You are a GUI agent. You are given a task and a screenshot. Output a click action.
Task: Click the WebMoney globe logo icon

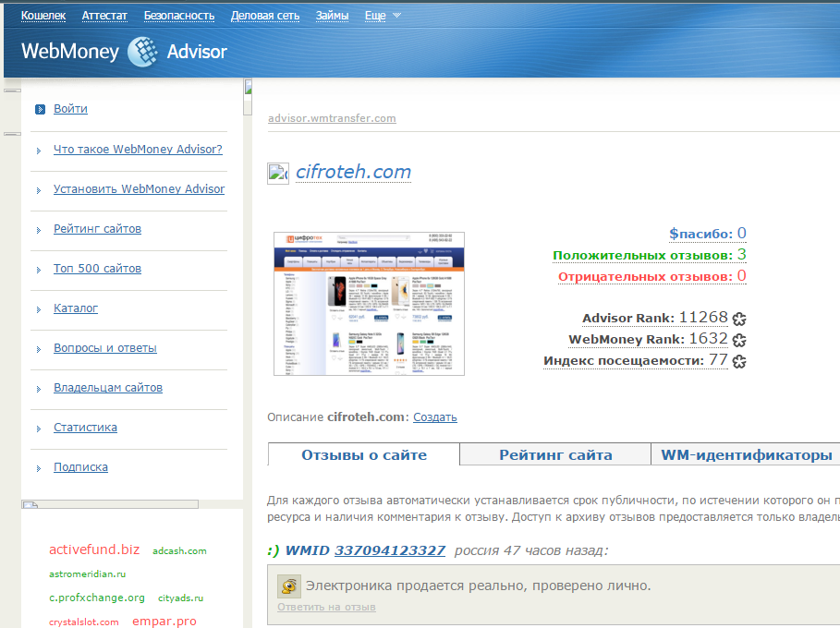coord(142,52)
